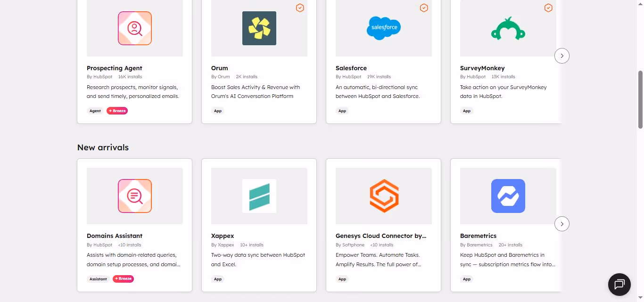The width and height of the screenshot is (644, 302).
Task: Show next apps in New arrivals carousel
Action: (562, 224)
